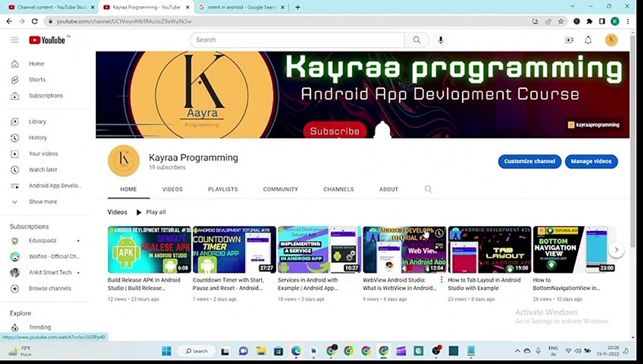Show hidden system tray icons
The image size is (643, 364).
(517, 351)
